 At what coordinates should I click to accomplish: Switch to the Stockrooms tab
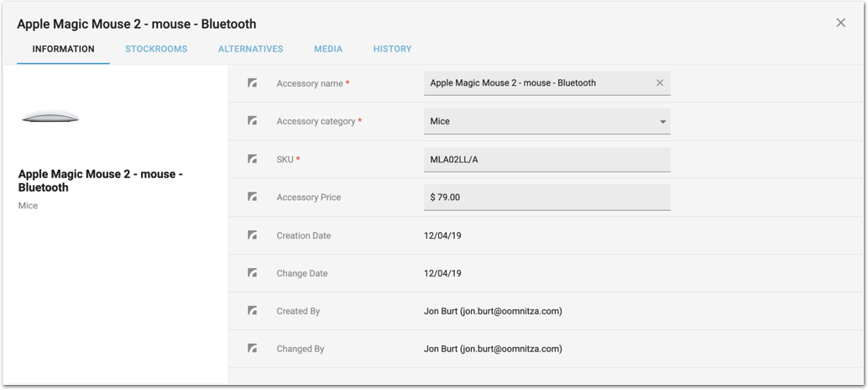tap(156, 49)
